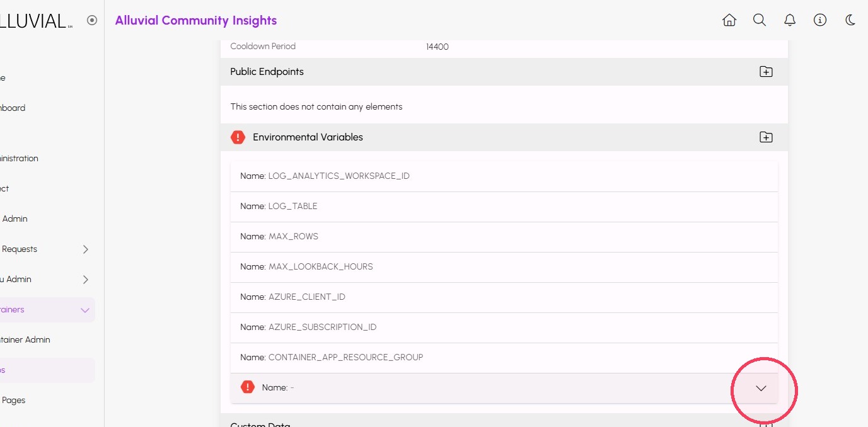This screenshot has height=427, width=868.
Task: Switch to dark mode with moon icon
Action: pos(850,20)
